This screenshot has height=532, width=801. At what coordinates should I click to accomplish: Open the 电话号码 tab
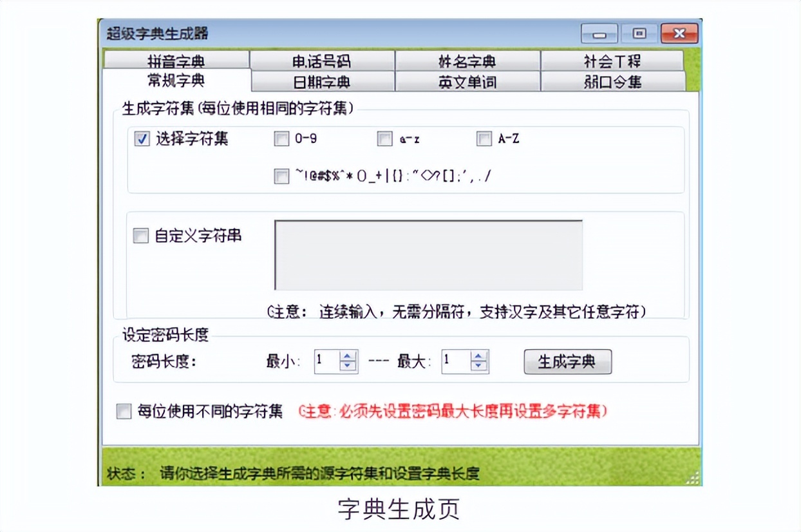(x=322, y=59)
